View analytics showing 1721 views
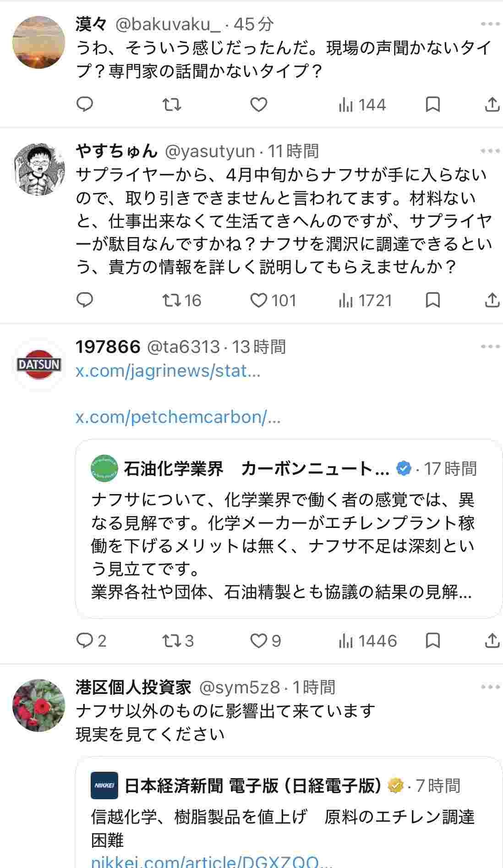Image resolution: width=503 pixels, height=868 pixels. (x=365, y=300)
